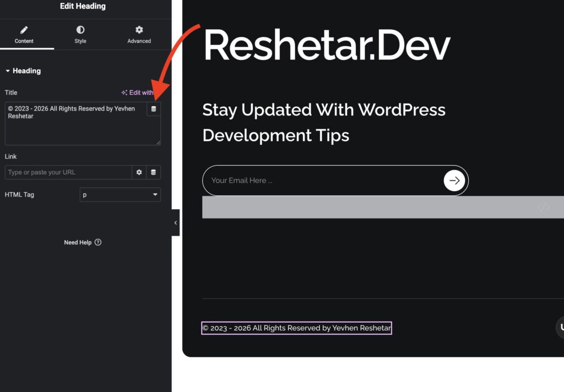This screenshot has height=392, width=564.
Task: Switch to the Style tab
Action: 80,35
